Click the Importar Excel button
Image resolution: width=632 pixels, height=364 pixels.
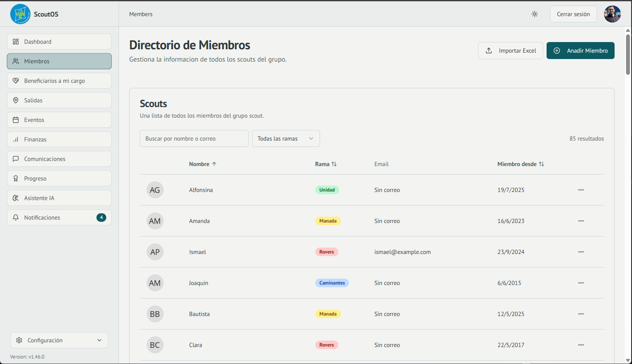(510, 50)
